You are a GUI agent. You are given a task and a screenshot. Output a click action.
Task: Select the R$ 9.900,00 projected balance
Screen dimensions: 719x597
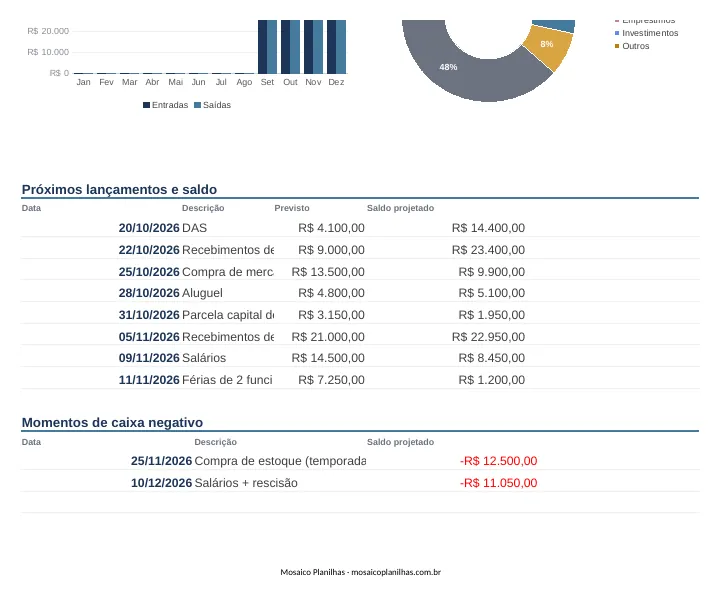pos(492,272)
